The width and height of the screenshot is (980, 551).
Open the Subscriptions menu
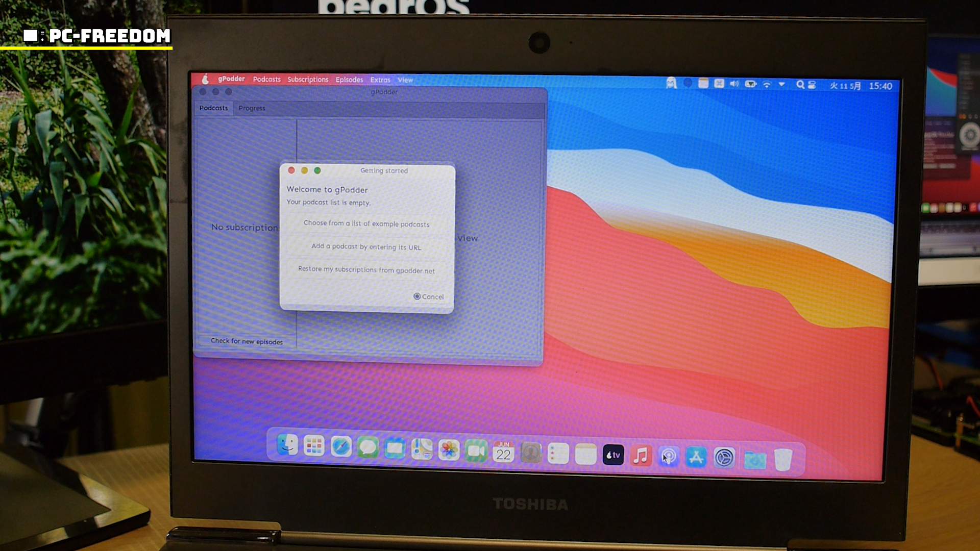(308, 80)
